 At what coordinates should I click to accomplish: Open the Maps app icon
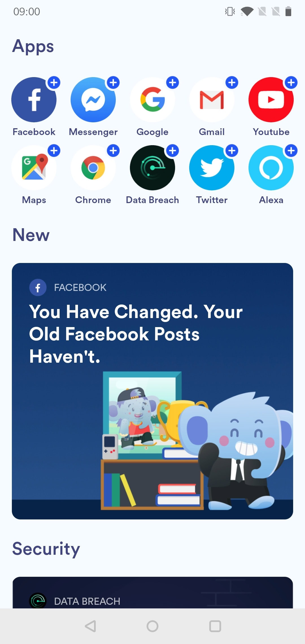[x=34, y=168]
